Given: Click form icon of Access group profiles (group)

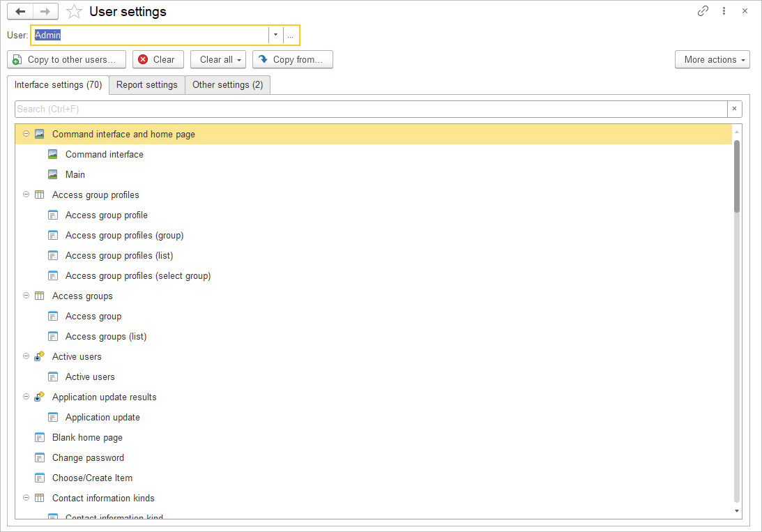Looking at the screenshot, I should point(53,235).
